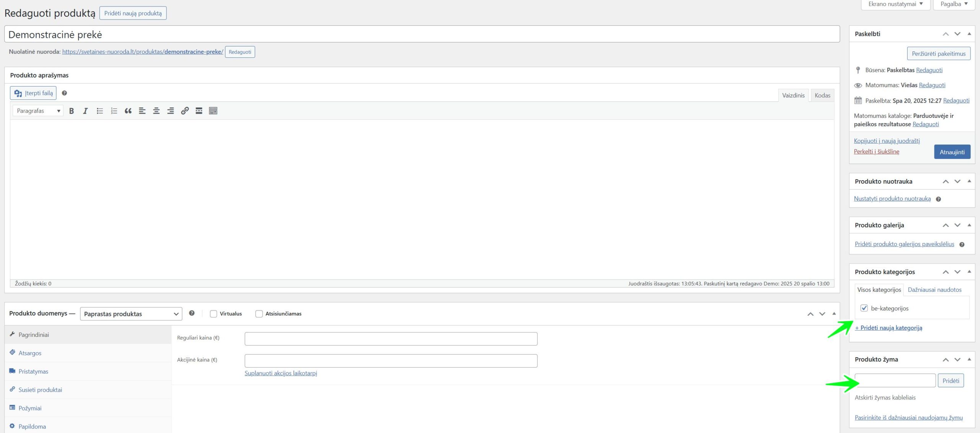Screen dimensions: 980x433
Task: Apply italic formatting in description editor
Action: coord(85,111)
